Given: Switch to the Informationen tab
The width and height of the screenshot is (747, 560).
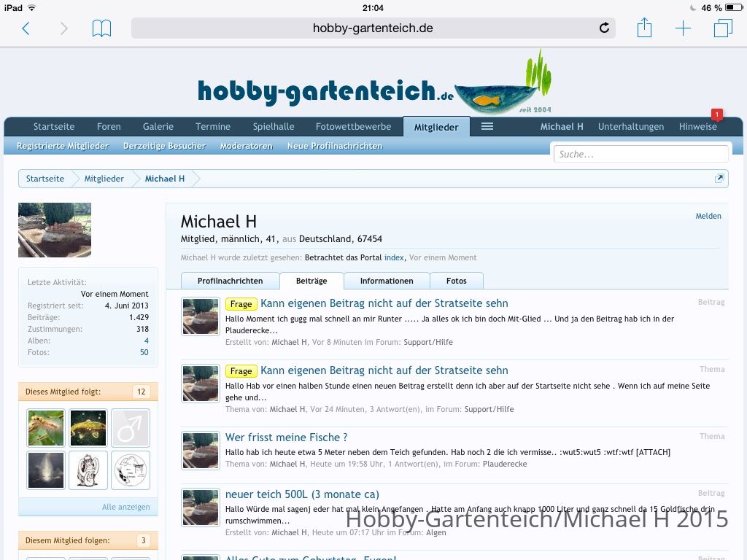Looking at the screenshot, I should (x=387, y=281).
